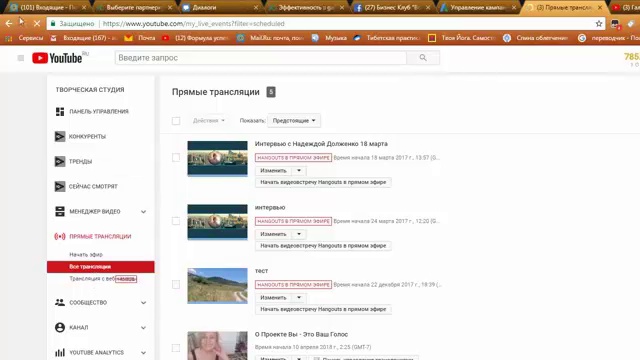Click the YouTube logo
640x360 pixels.
coord(57,58)
